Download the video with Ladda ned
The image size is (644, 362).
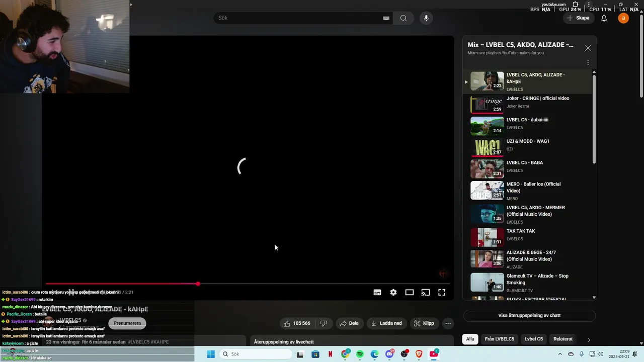386,323
